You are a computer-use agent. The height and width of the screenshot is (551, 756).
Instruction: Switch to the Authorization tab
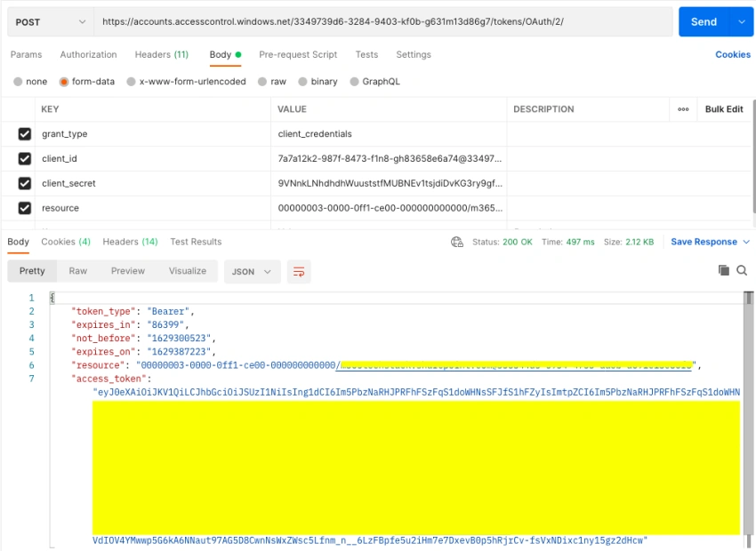click(88, 54)
